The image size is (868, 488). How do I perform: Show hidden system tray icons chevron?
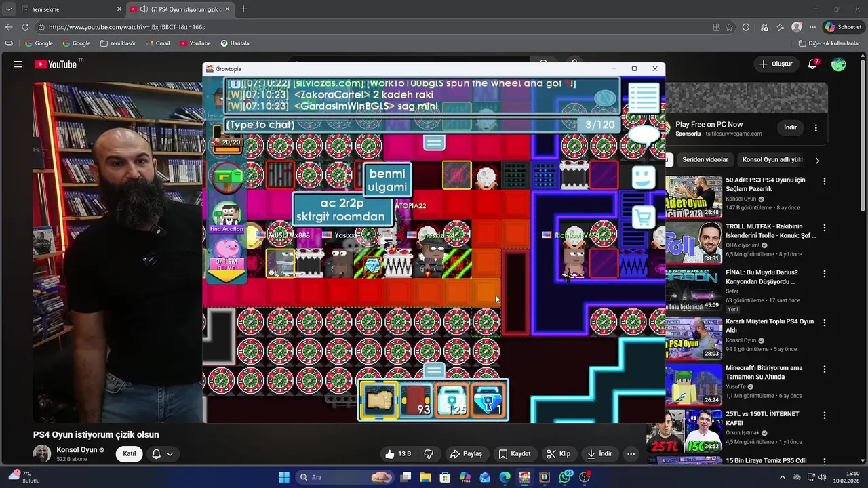(x=782, y=477)
